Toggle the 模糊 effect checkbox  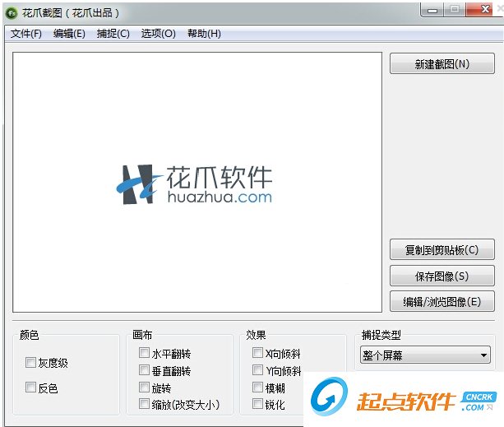coord(257,388)
